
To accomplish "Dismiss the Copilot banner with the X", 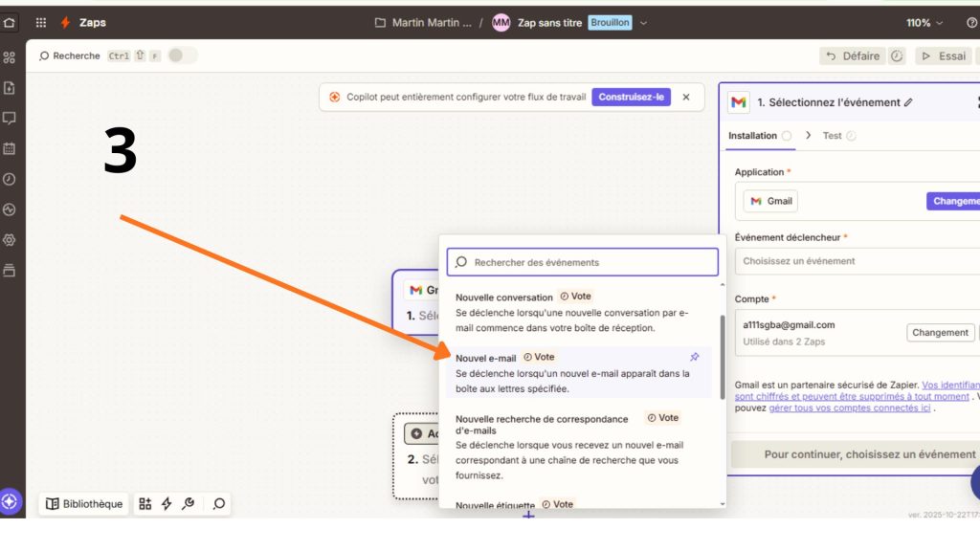I will (x=686, y=97).
